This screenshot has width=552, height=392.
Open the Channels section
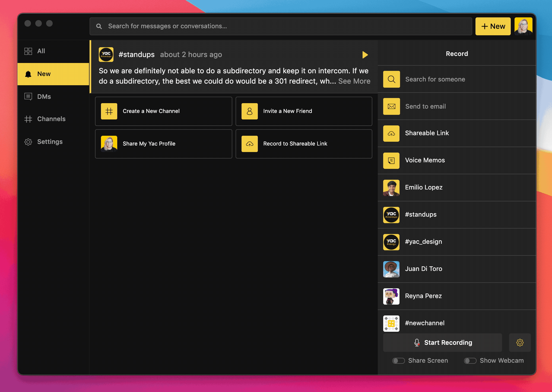click(x=53, y=119)
